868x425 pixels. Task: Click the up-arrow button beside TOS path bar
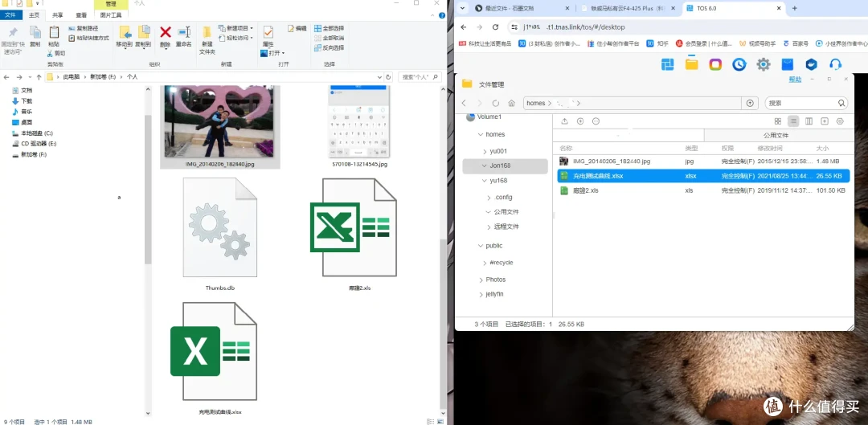tap(750, 103)
